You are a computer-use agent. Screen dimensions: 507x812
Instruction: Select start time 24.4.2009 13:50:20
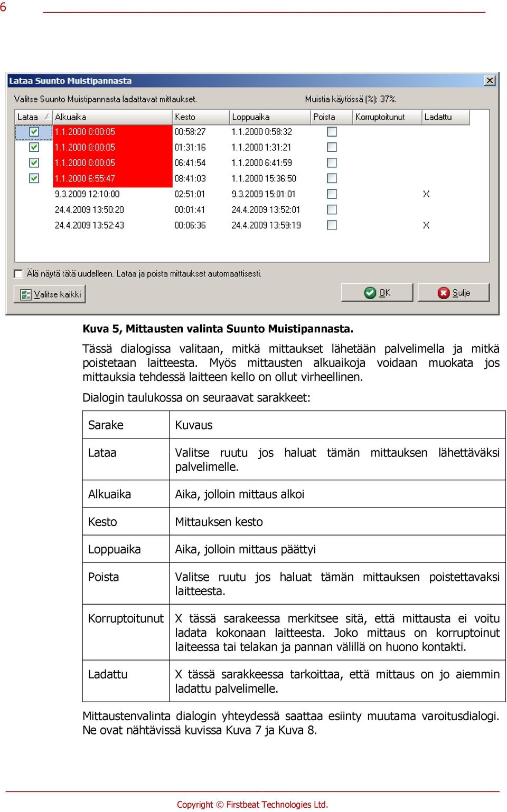[x=89, y=209]
